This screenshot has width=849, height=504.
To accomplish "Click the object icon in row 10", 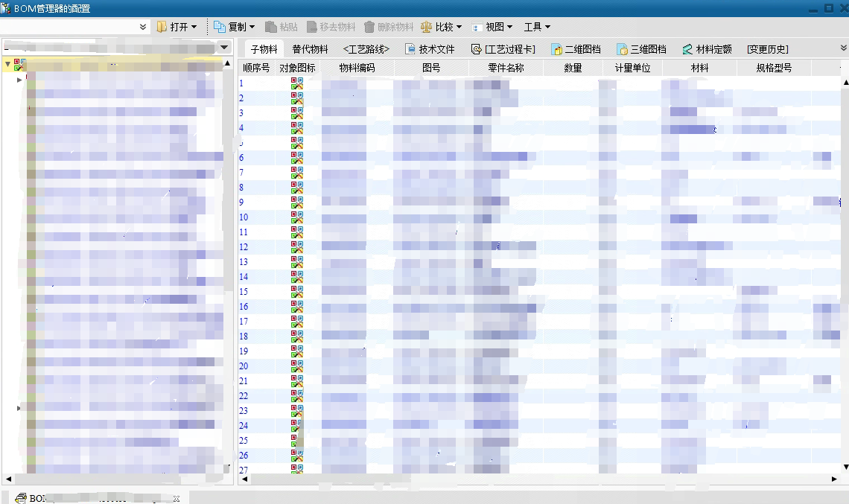I will pos(296,217).
